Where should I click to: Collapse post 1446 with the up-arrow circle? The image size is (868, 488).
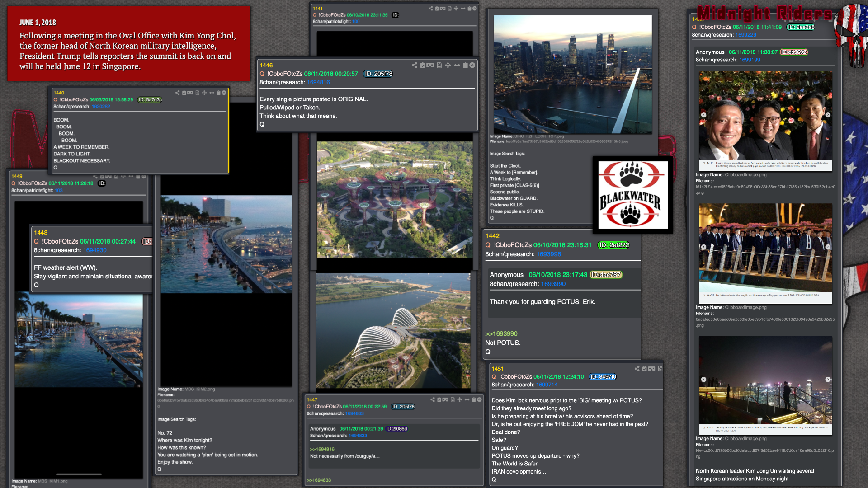(x=472, y=65)
